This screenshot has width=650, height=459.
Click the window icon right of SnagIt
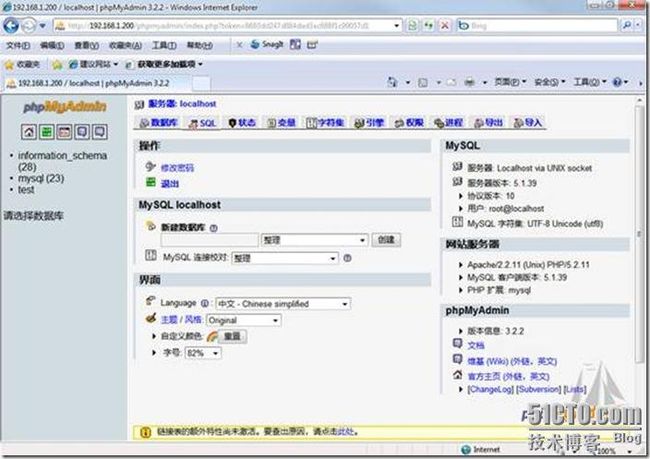point(295,44)
